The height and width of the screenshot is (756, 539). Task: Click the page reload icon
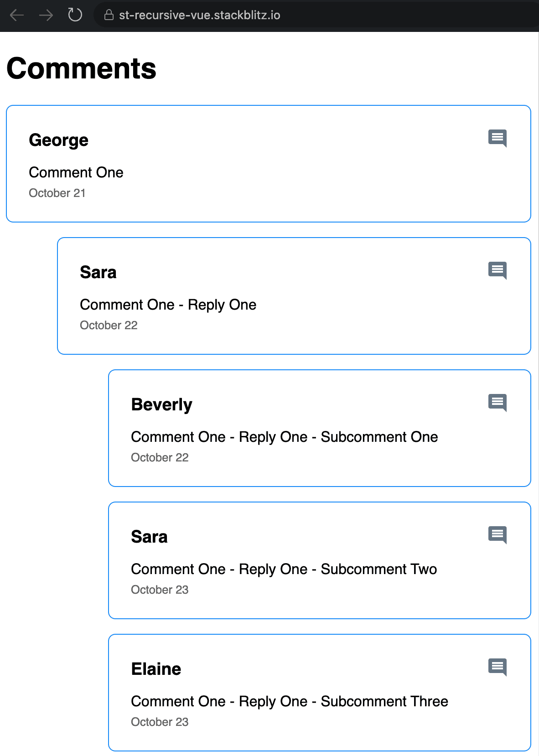pyautogui.click(x=75, y=15)
